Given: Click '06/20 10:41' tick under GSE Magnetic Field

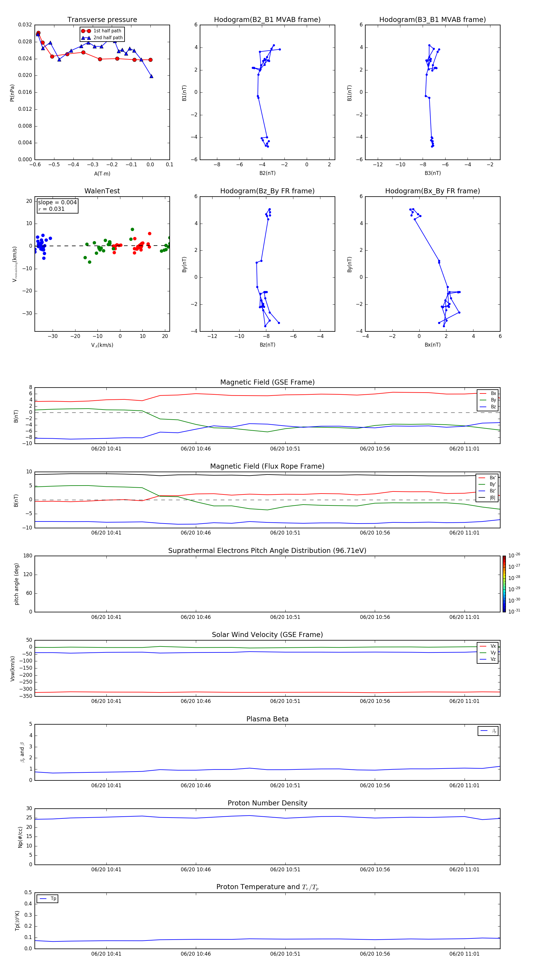Looking at the screenshot, I should point(106,448).
